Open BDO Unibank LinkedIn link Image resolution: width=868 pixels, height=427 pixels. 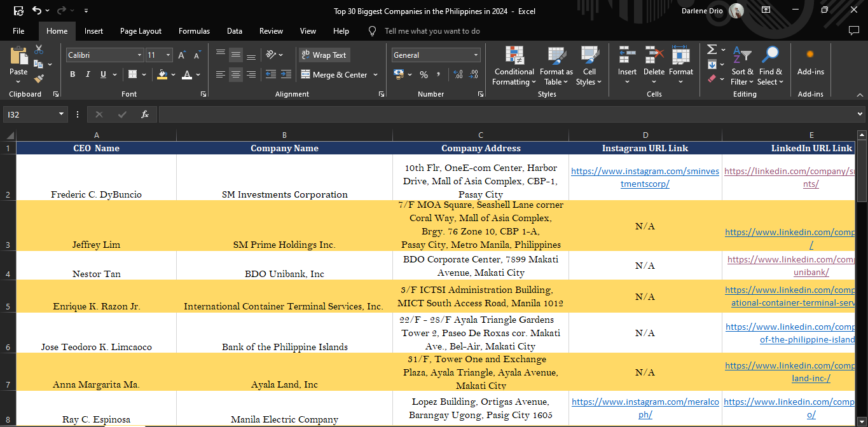tap(791, 266)
